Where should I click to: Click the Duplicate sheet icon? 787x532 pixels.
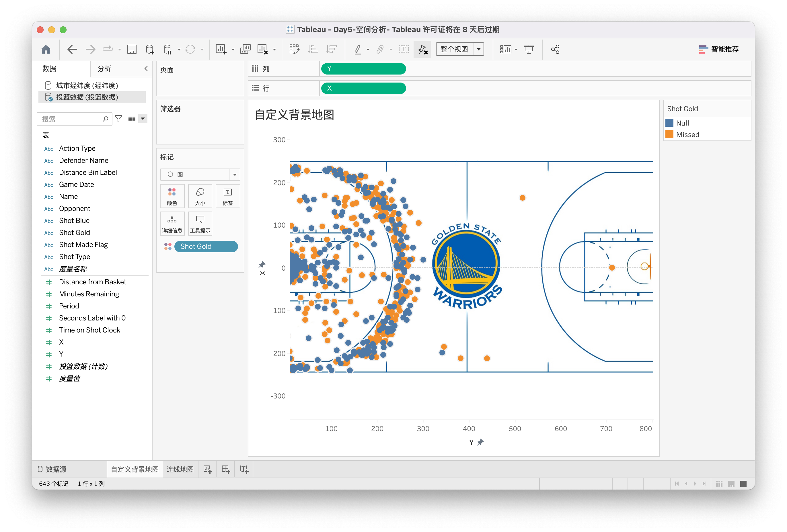[245, 49]
